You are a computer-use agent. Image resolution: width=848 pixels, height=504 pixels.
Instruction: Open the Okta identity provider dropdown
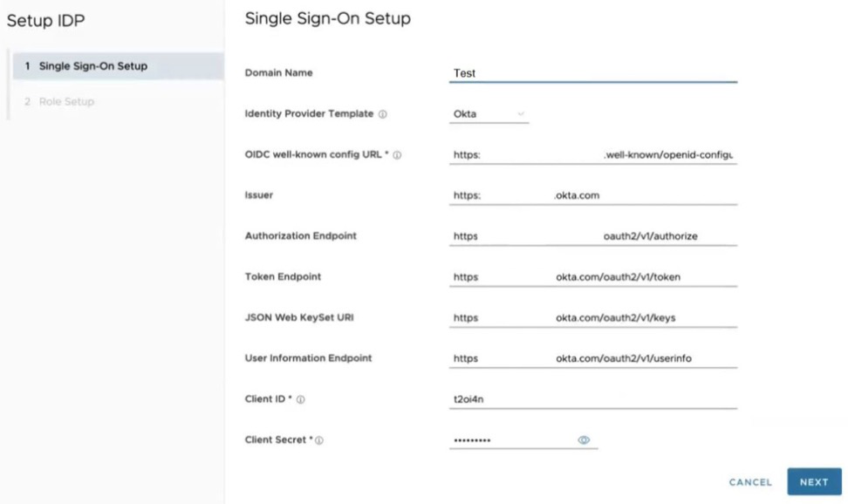click(x=489, y=114)
